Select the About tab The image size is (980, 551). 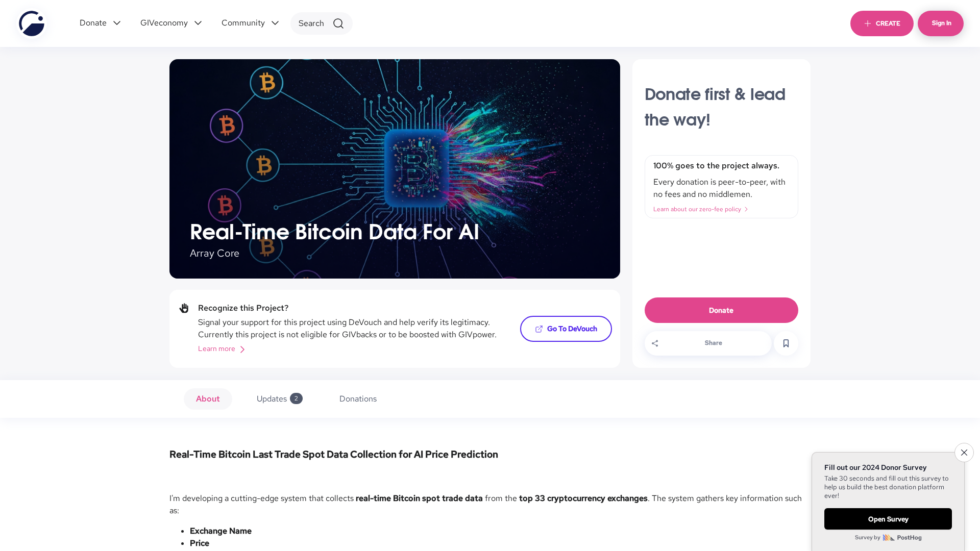[208, 399]
